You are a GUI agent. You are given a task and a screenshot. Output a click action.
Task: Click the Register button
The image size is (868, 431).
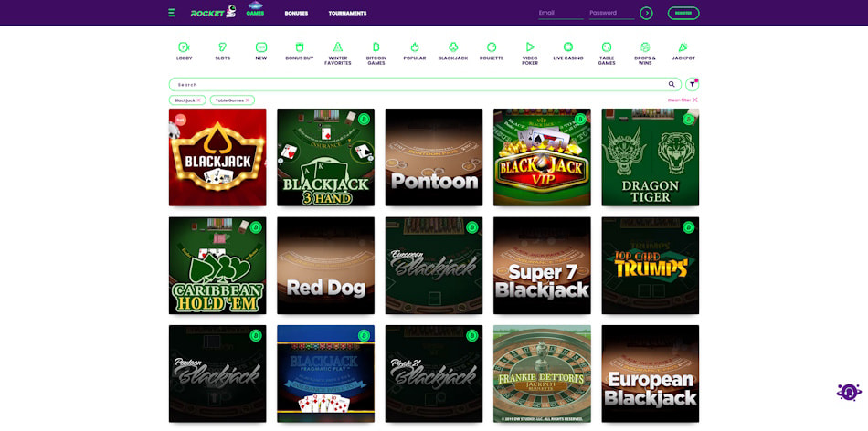683,14
